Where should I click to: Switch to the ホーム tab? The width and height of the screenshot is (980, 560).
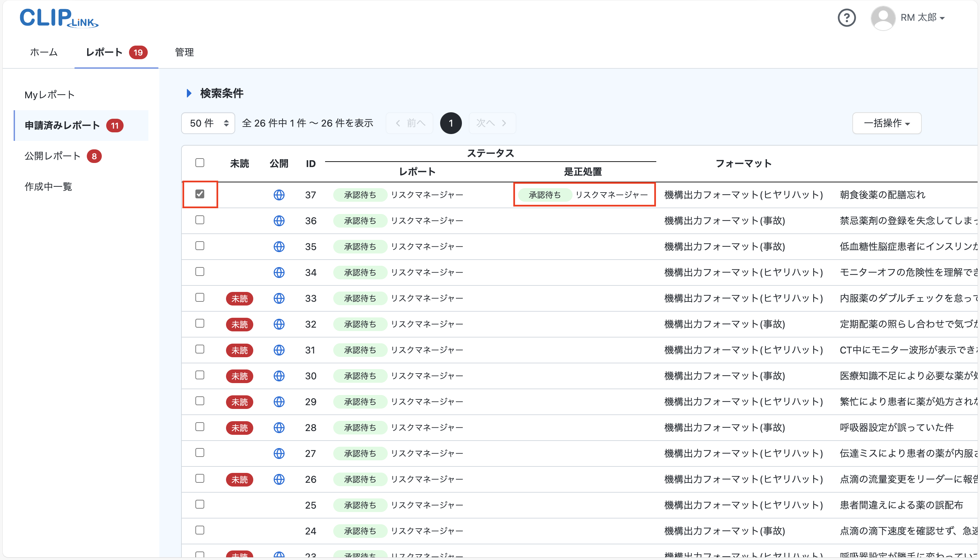pos(43,52)
